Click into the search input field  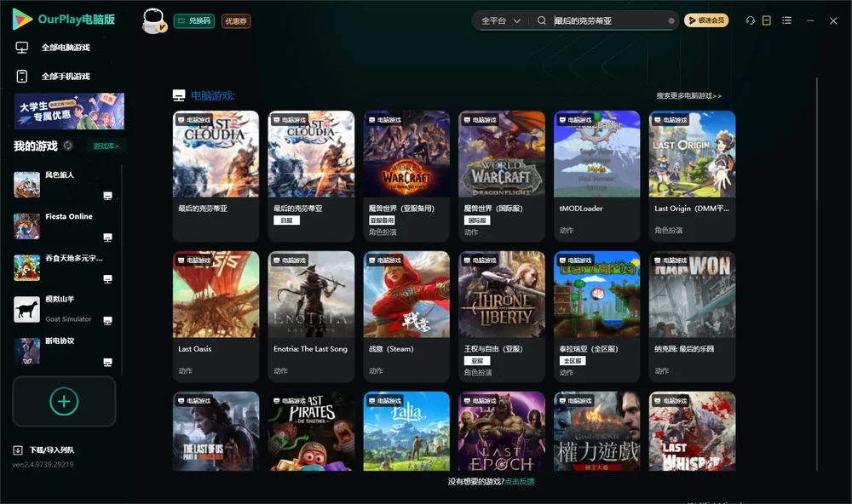tap(608, 20)
